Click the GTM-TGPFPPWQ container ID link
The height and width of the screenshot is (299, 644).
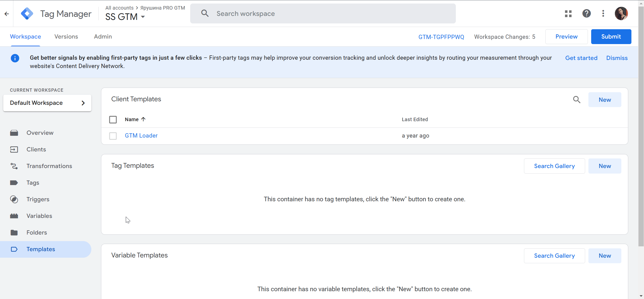coord(441,37)
